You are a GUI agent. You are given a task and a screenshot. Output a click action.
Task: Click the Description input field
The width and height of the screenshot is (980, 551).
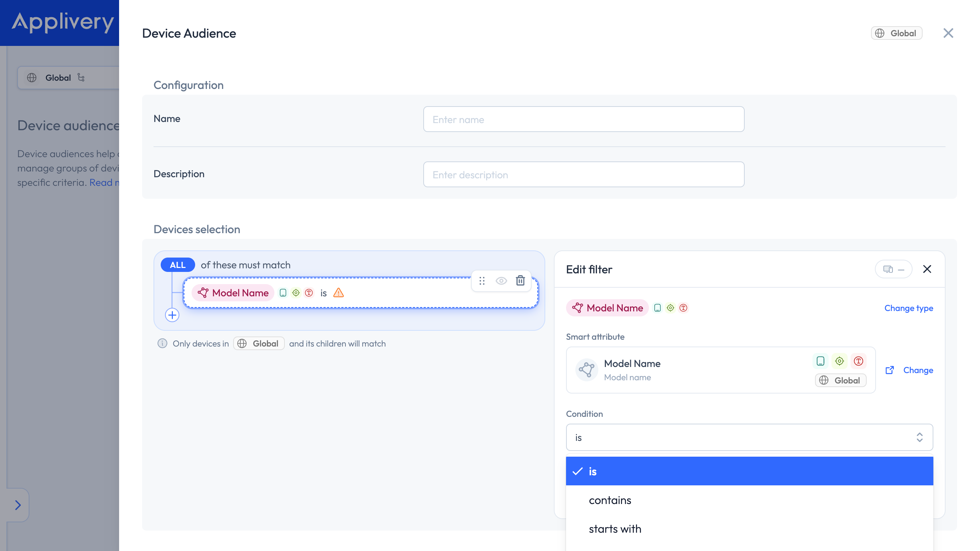[584, 174]
